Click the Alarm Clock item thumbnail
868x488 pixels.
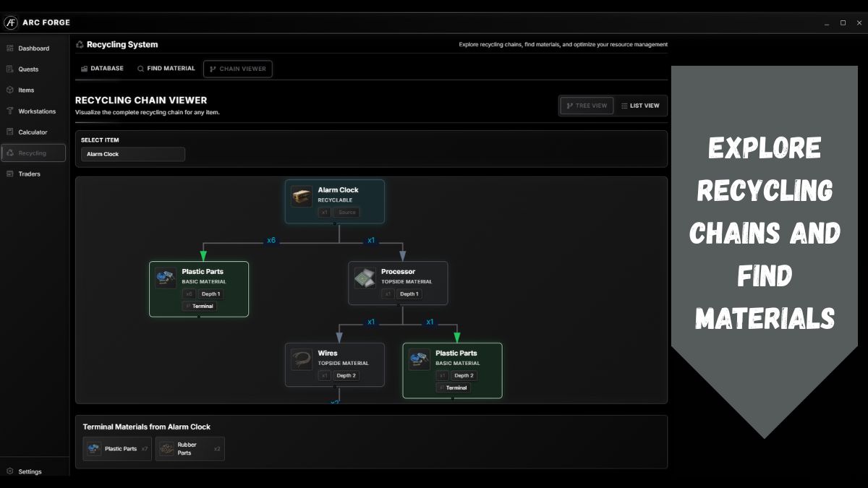click(302, 197)
